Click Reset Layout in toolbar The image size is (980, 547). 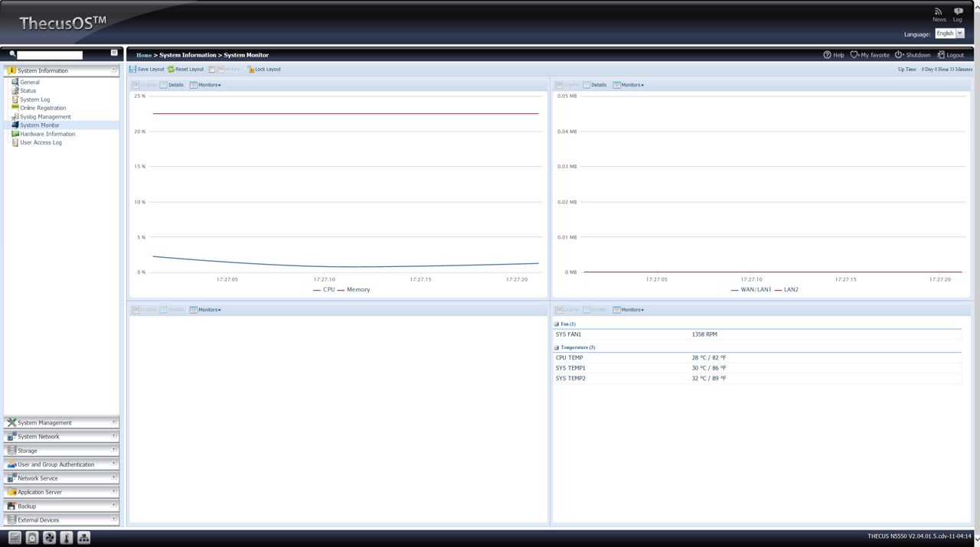(185, 70)
